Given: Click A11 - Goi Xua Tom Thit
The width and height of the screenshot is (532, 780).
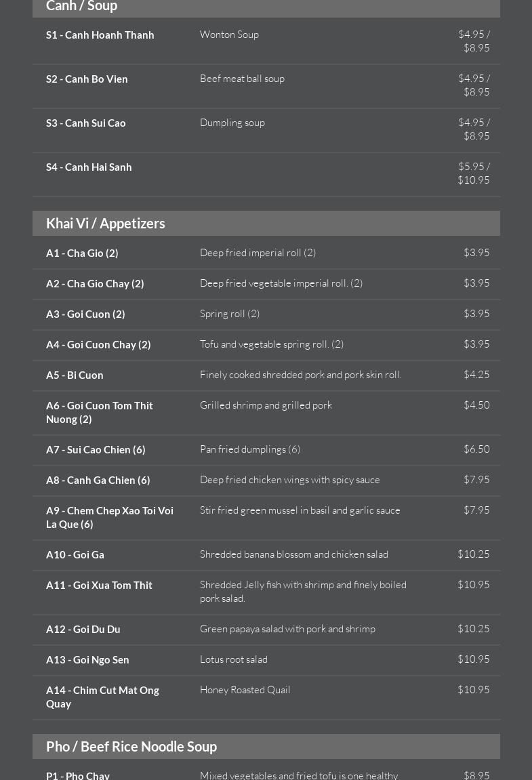Looking at the screenshot, I should pyautogui.click(x=99, y=586).
